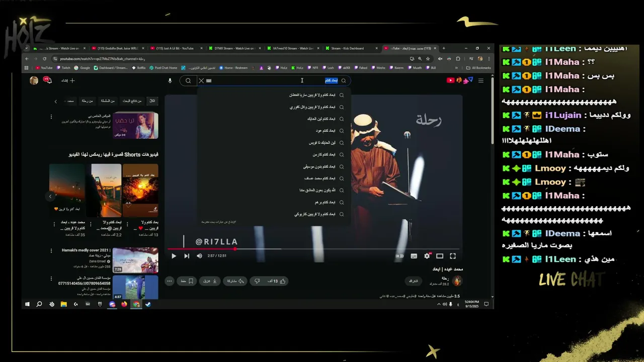Download the video via تنزيل button
644x362 pixels.
210,281
